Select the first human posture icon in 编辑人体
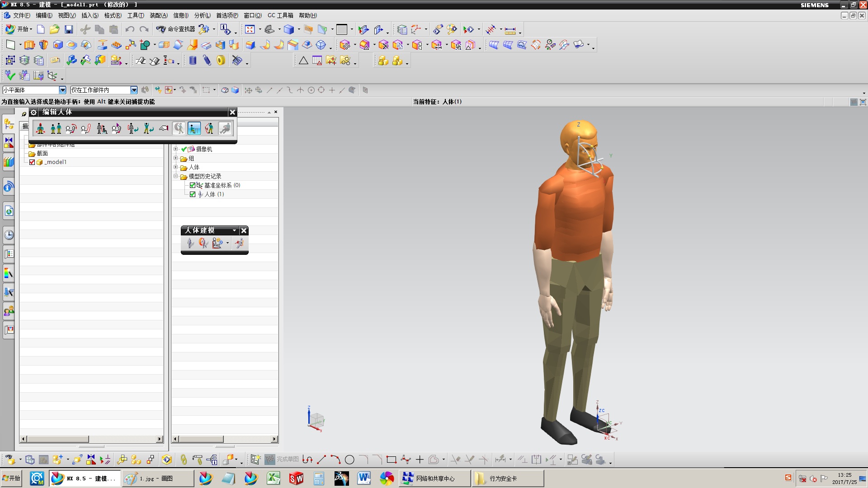Viewport: 868px width, 488px height. click(41, 129)
